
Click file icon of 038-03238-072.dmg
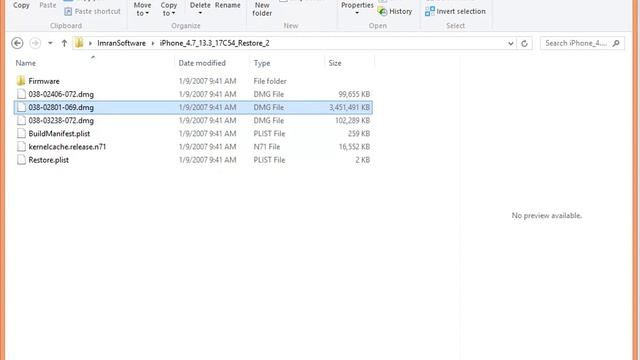[21, 120]
